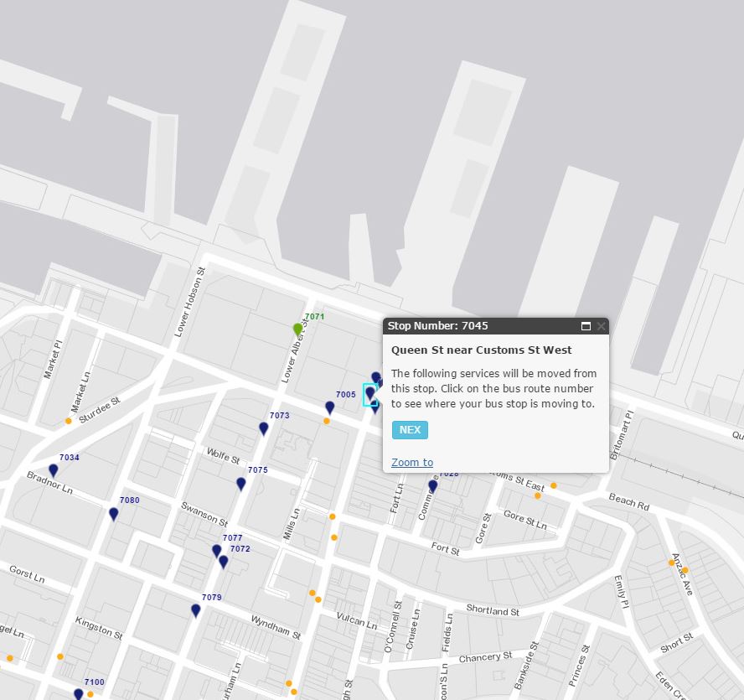This screenshot has height=700, width=744.
Task: Open stop 7079 marker near Wyndham St
Action: coord(196,610)
